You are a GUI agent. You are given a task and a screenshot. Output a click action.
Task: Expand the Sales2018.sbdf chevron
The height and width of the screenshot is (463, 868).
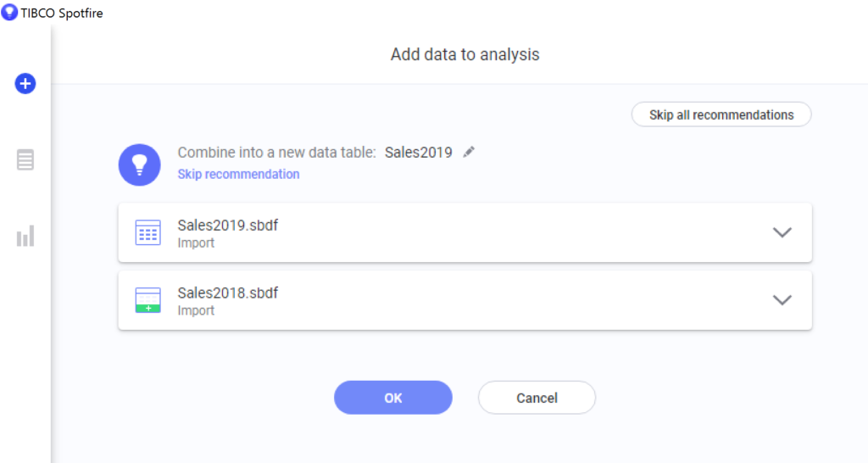point(782,300)
